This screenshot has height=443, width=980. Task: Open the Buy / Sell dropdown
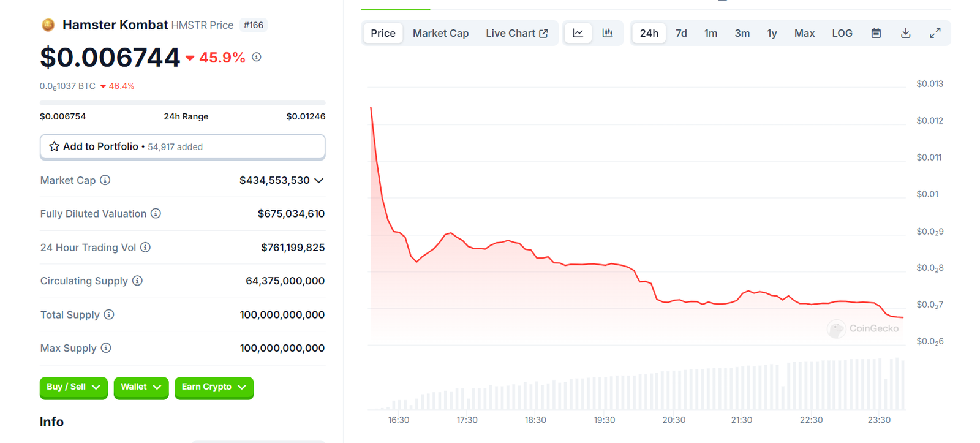click(73, 387)
